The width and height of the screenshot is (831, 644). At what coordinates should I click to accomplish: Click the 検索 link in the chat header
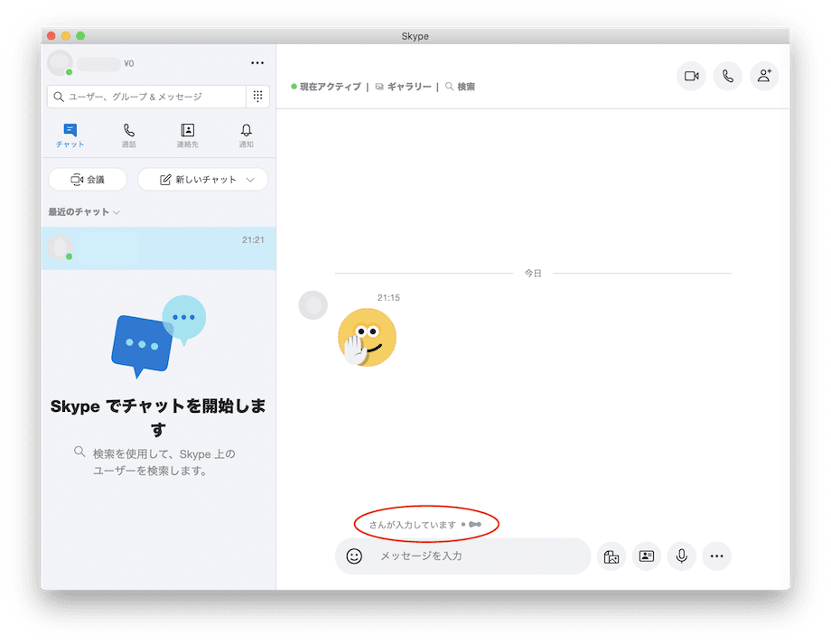click(460, 87)
